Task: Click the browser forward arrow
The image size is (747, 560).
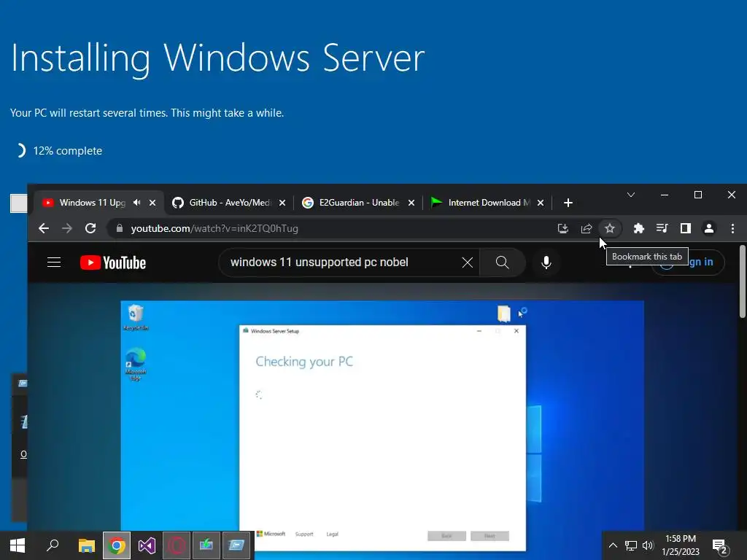Action: [67, 228]
